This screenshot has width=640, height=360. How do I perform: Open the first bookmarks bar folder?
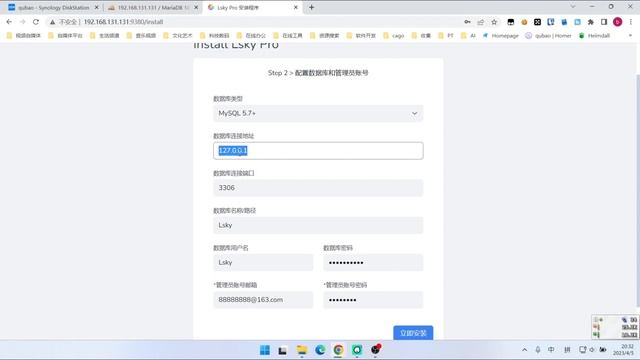tap(24, 36)
